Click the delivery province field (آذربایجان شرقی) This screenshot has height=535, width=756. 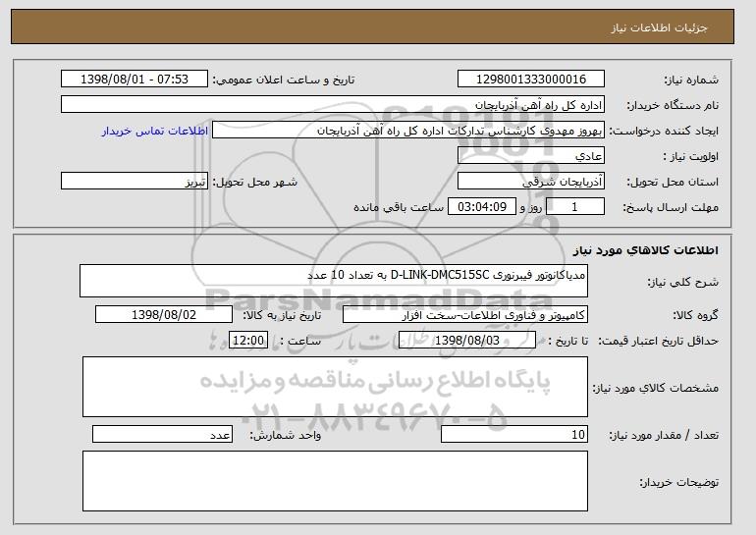click(x=531, y=182)
